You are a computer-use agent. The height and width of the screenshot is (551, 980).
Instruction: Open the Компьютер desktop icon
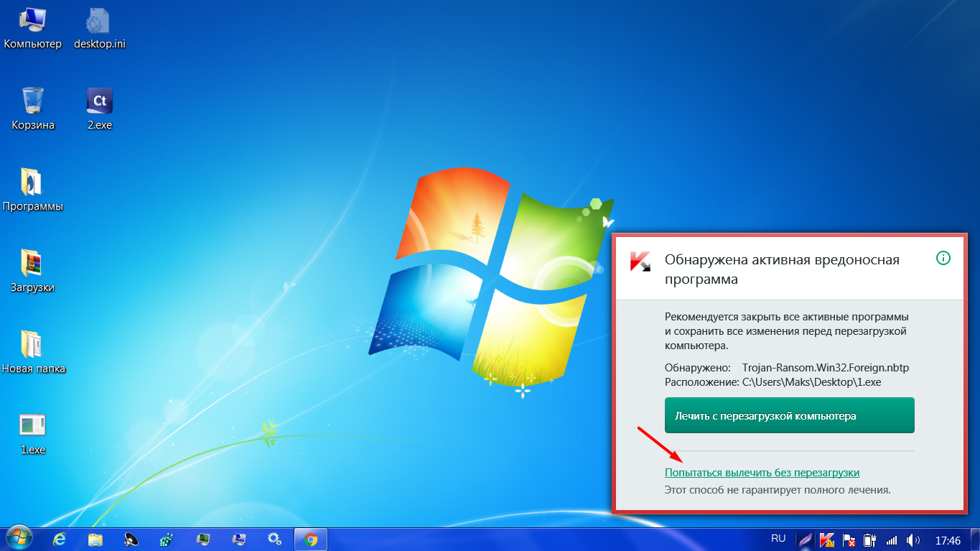32,28
